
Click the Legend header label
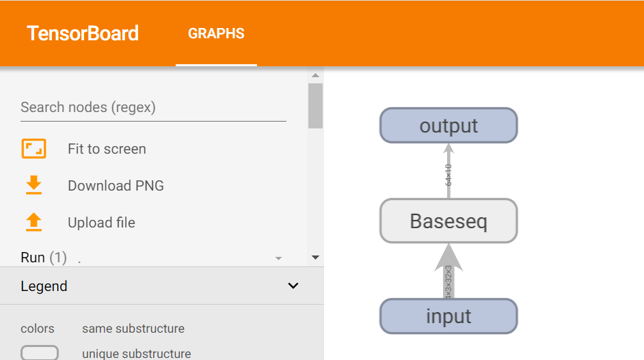click(x=44, y=286)
